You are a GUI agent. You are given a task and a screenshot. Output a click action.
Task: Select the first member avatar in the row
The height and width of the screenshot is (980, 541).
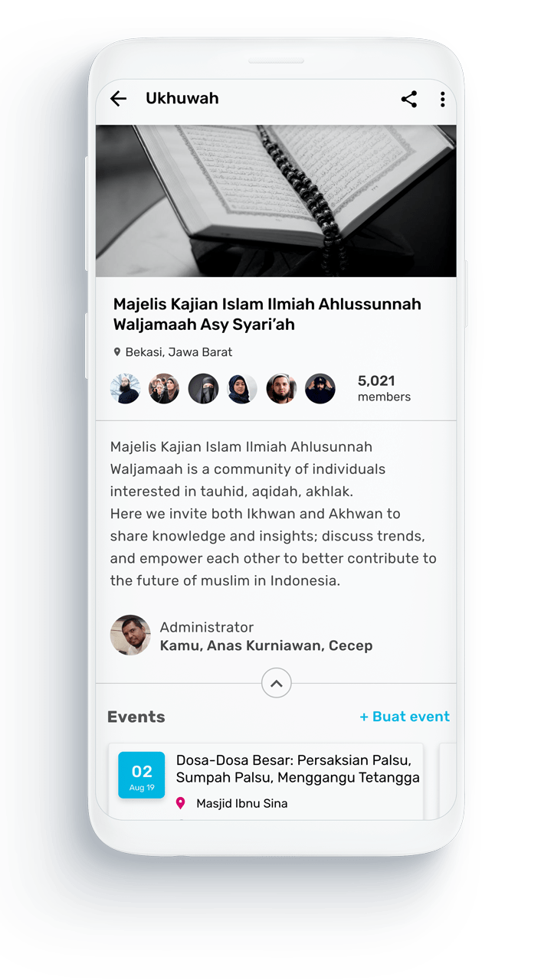coord(126,388)
